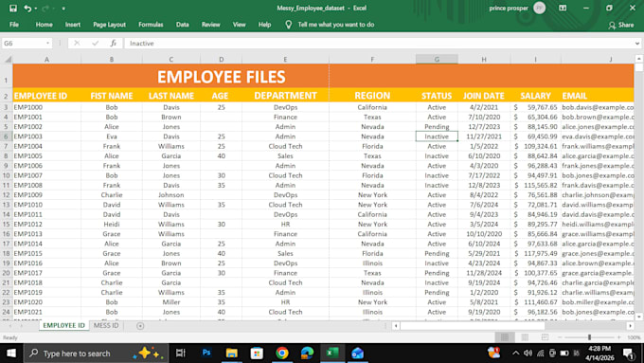Select the Inactive cell in row 6
This screenshot has height=363, width=644.
click(437, 136)
